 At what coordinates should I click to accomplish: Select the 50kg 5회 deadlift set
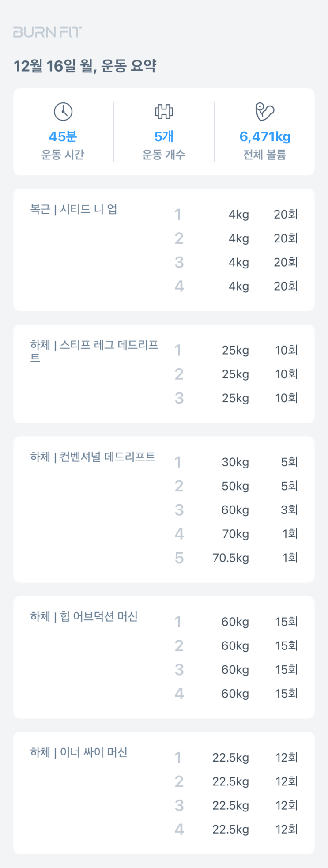click(235, 486)
